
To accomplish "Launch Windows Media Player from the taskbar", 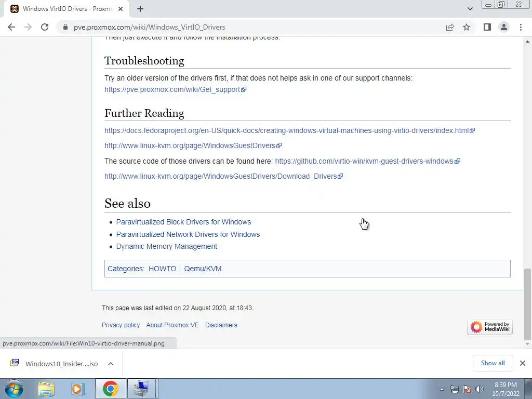I will [78, 389].
